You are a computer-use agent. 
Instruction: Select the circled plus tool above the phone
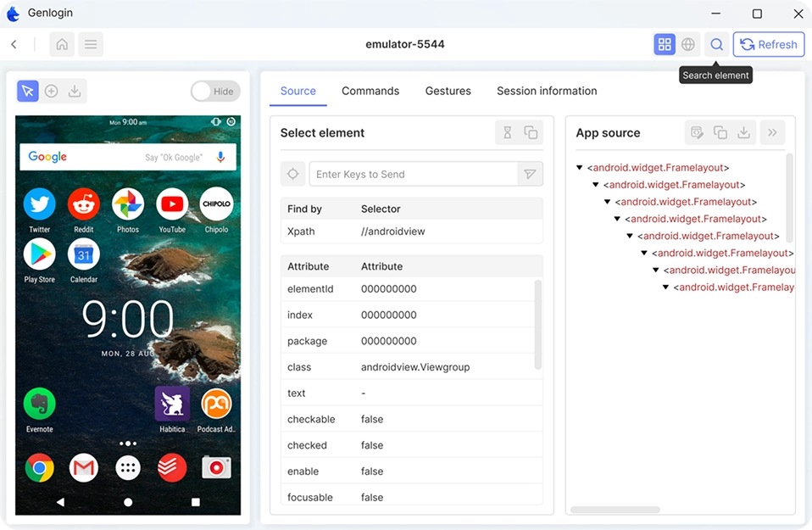tap(51, 92)
